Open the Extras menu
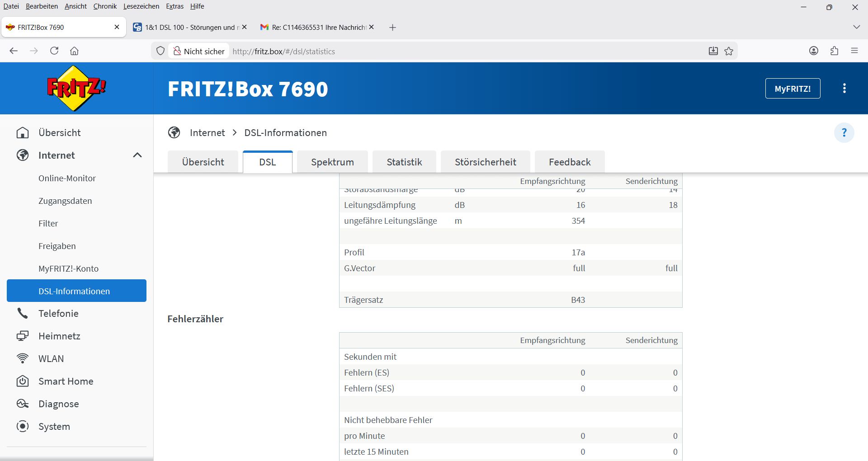Viewport: 868px width, 461px height. coord(175,6)
